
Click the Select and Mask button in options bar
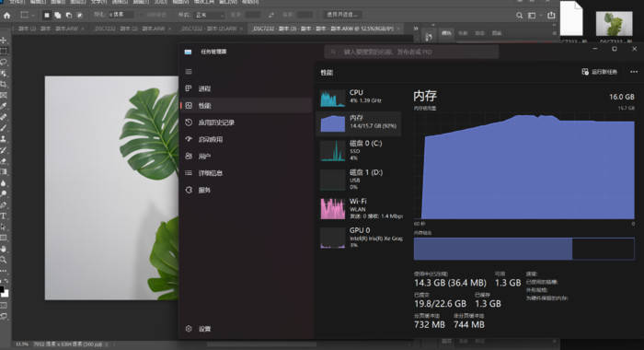(x=341, y=15)
